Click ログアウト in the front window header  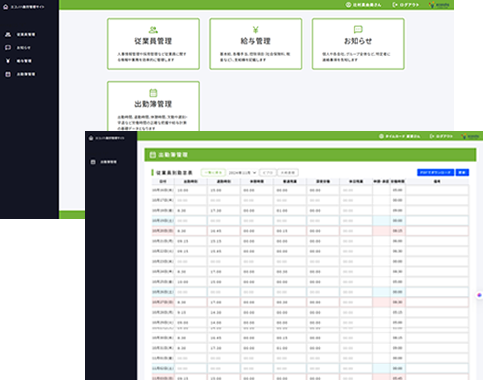point(441,136)
